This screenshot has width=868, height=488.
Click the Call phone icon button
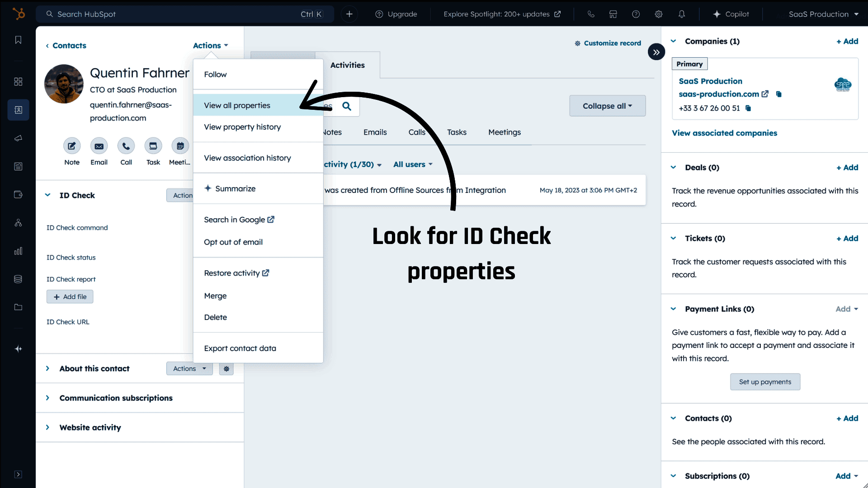[126, 146]
